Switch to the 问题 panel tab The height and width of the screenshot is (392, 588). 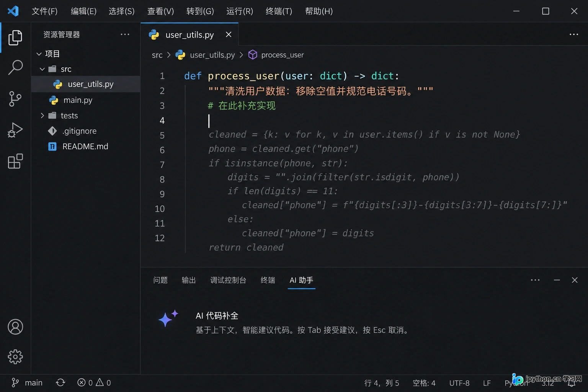pos(160,280)
